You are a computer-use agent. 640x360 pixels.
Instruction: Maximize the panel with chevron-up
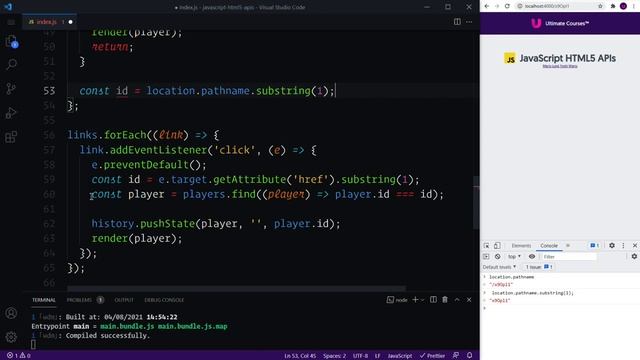(x=457, y=300)
